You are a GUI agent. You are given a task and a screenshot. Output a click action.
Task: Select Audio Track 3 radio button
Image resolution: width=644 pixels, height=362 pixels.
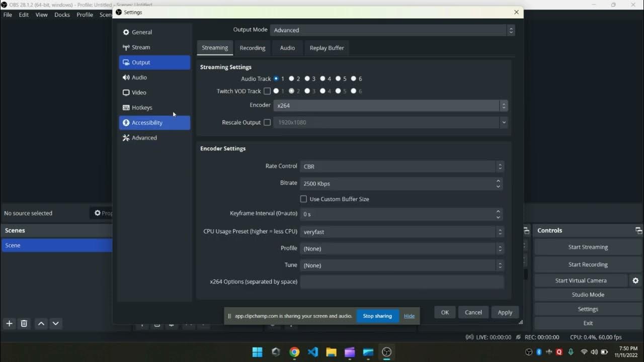tap(307, 78)
